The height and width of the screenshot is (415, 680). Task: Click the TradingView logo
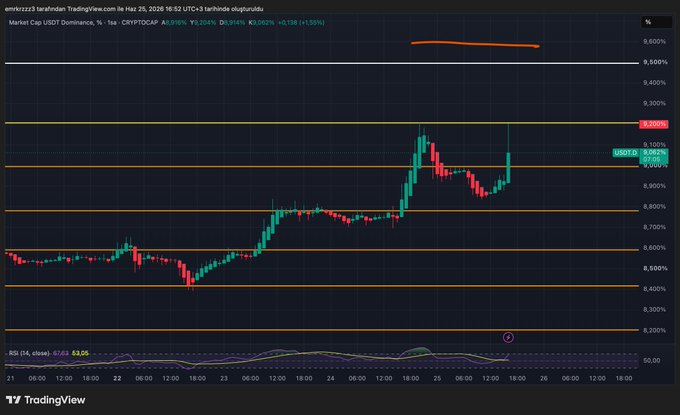click(46, 400)
